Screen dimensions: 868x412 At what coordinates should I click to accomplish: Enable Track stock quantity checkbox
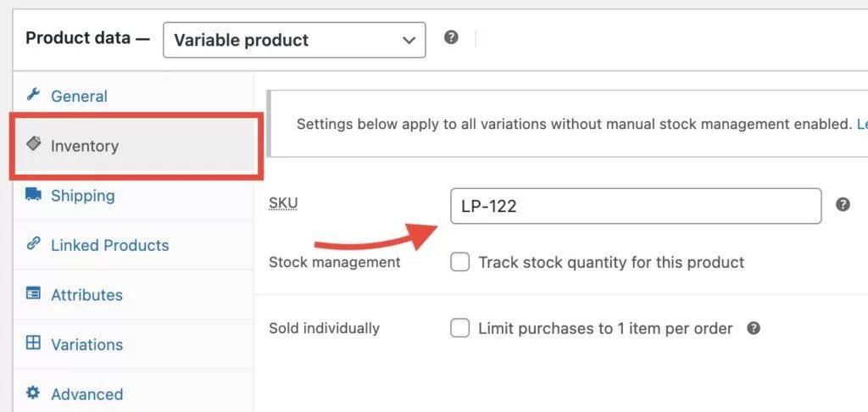[x=459, y=262]
